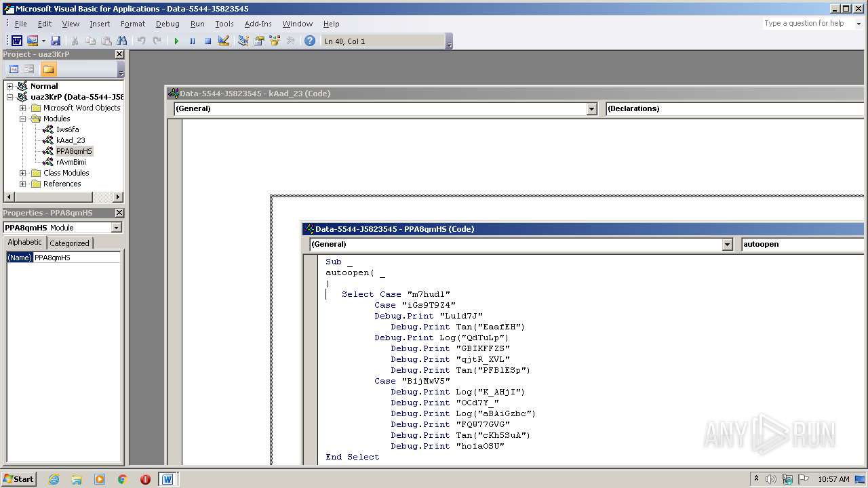Toggle Folders icon in Project panel
The height and width of the screenshot is (488, 868).
[x=48, y=69]
